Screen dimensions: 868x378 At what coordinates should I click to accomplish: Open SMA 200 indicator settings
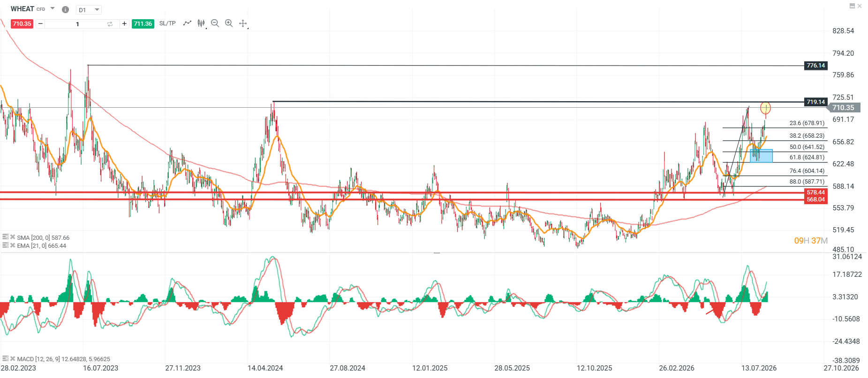6,237
